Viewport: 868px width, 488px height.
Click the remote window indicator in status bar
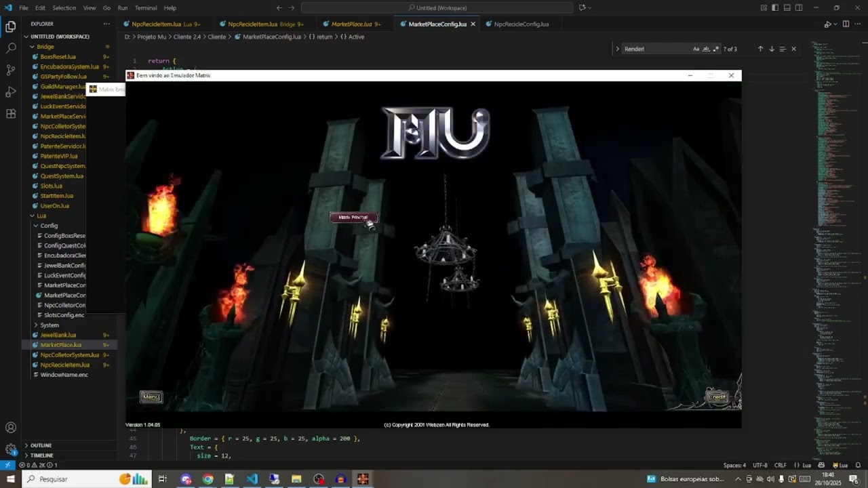(7, 466)
